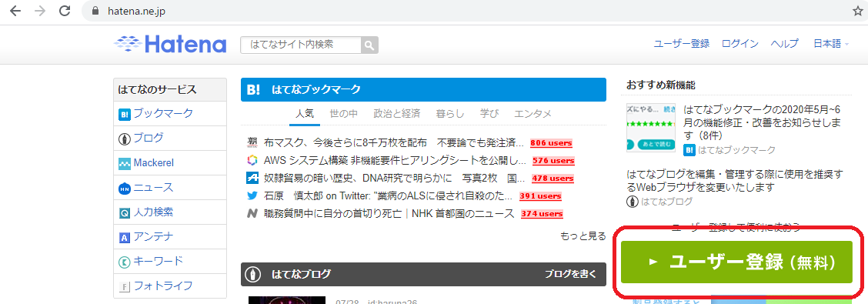Screen dimensions: 868x304
Task: Open the 政治と経済 tab
Action: coord(396,113)
